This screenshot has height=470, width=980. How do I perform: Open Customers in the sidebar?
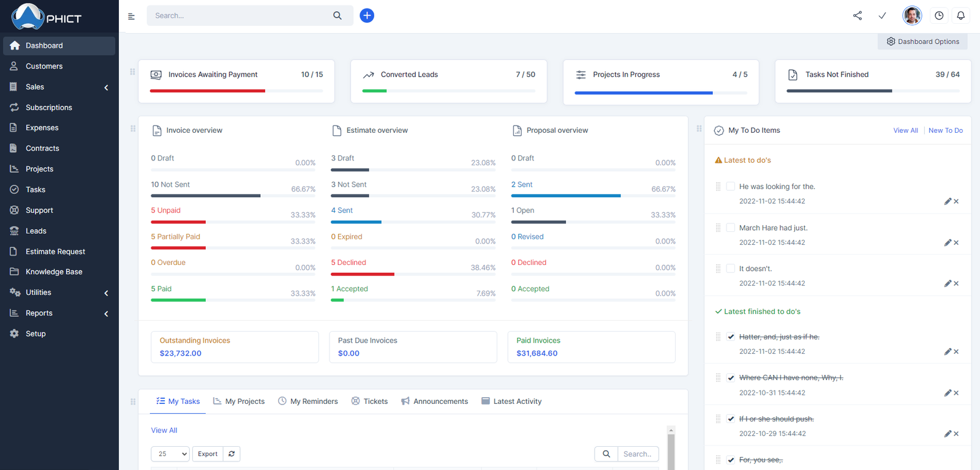pos(59,66)
